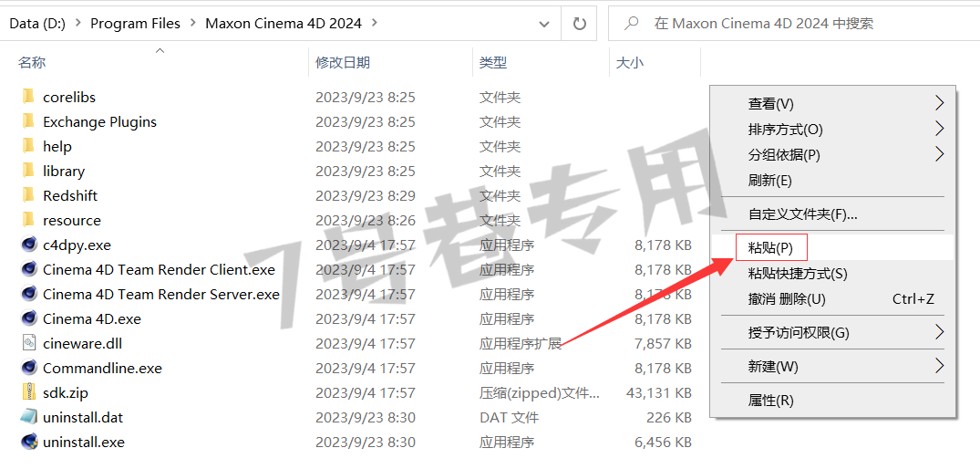Select the folder name Redshift
Viewport: 980px width, 469px height.
[x=70, y=196]
